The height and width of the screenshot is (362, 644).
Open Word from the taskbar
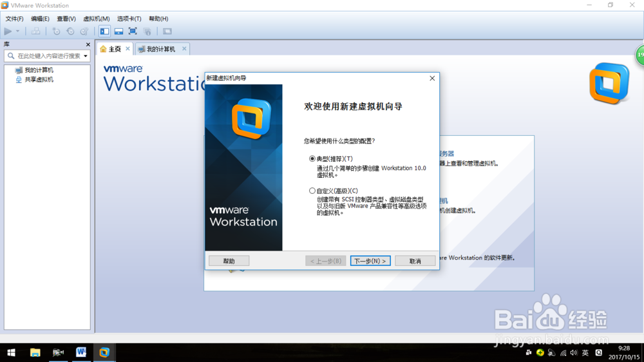81,352
